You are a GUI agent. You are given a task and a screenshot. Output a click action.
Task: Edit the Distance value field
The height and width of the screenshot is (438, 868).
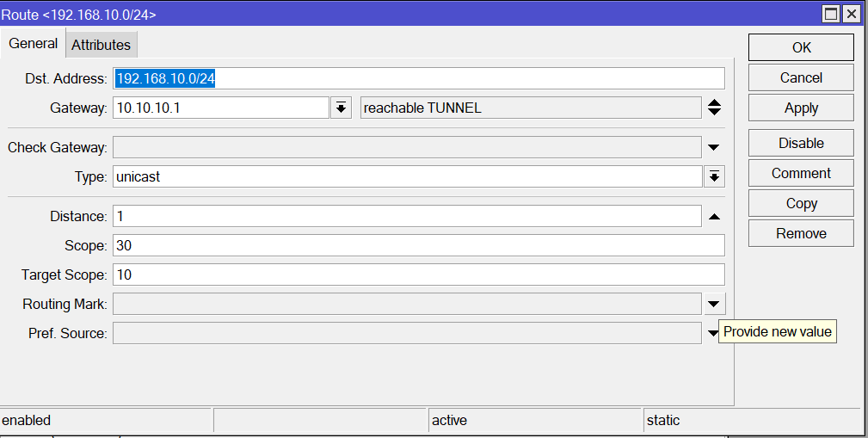click(x=408, y=216)
